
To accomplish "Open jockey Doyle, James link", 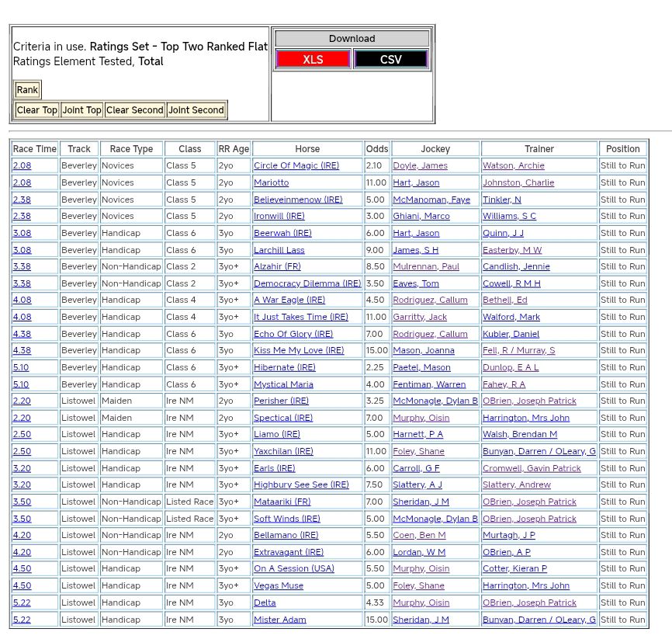I will [x=420, y=166].
